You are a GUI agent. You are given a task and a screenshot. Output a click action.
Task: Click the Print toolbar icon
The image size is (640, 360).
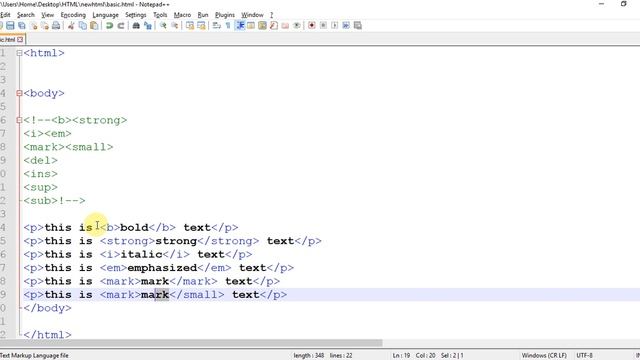click(x=56, y=26)
